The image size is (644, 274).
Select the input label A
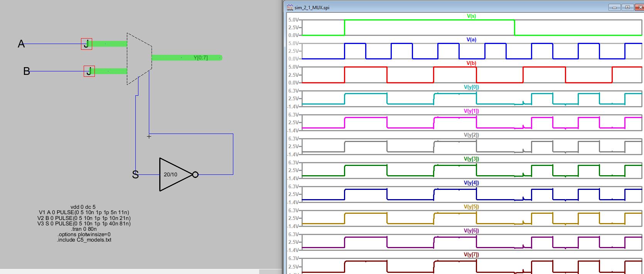point(21,44)
